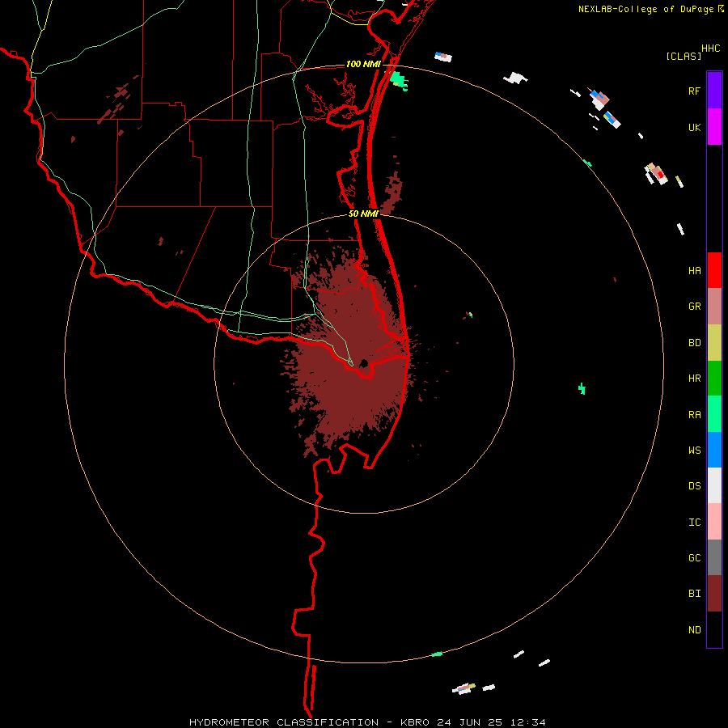Click the white echo east of the 100 NMI label

click(x=515, y=78)
